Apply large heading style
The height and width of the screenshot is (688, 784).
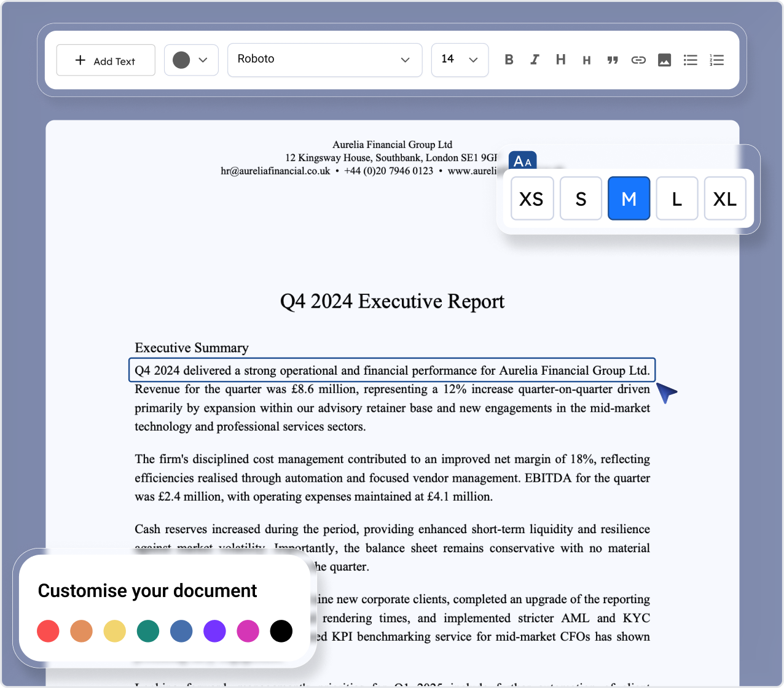pyautogui.click(x=560, y=60)
